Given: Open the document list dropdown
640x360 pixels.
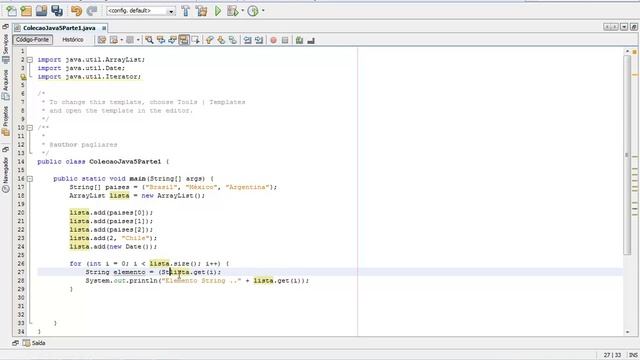Looking at the screenshot, I should click(x=624, y=27).
